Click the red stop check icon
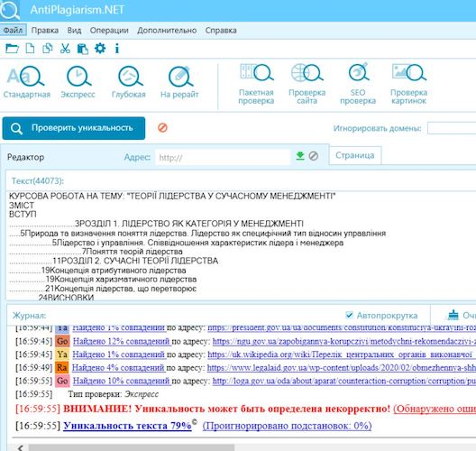Image resolution: width=476 pixels, height=451 pixels. pyautogui.click(x=162, y=128)
